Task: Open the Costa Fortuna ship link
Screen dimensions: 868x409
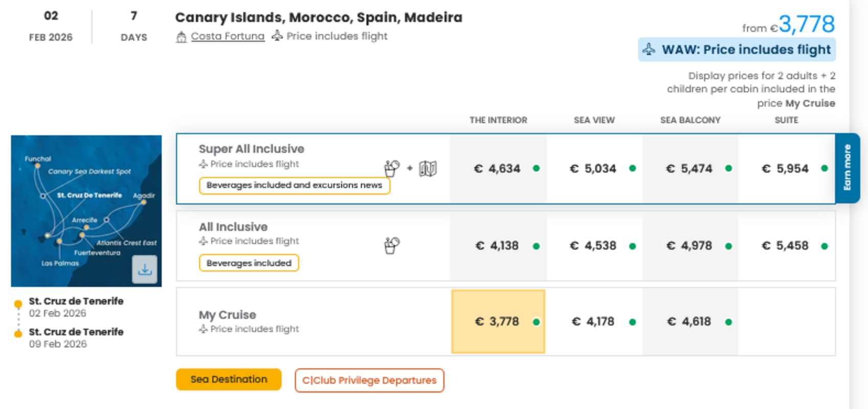Action: click(228, 36)
